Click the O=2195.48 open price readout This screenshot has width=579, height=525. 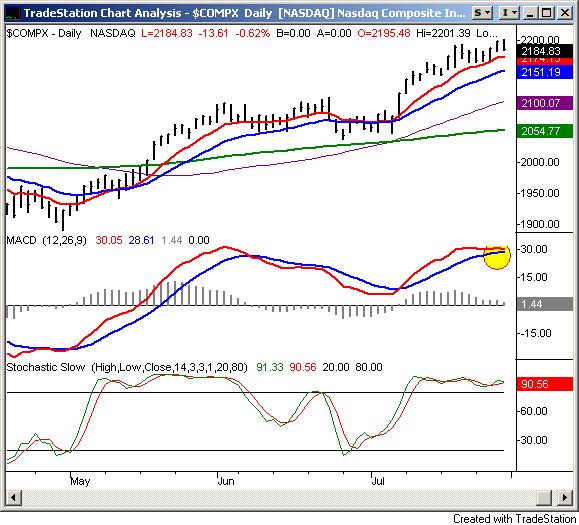tap(384, 33)
